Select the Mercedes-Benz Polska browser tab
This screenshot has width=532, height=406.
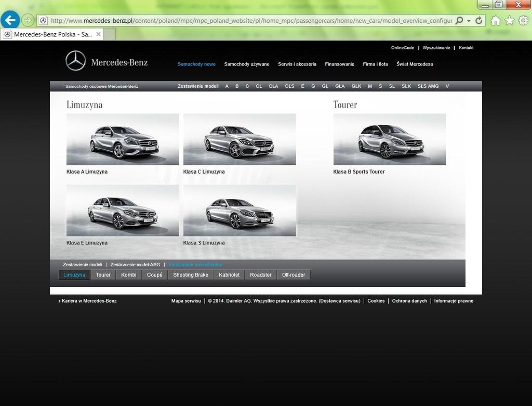[x=52, y=34]
